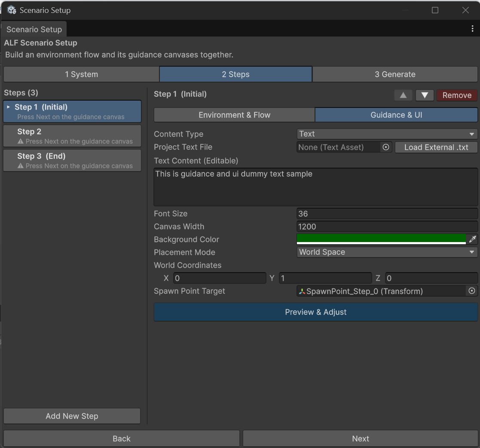Switch to the 2 Steps tab
Viewport: 480px width, 448px height.
pos(236,74)
